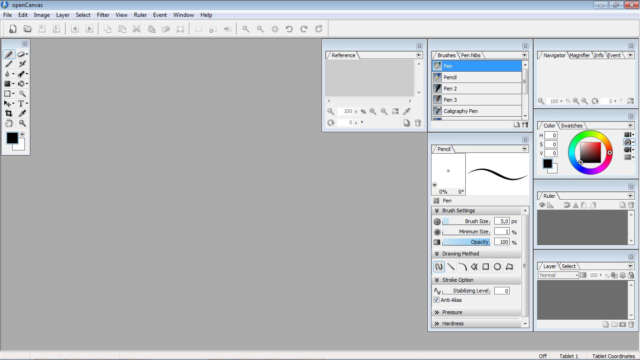Select the rectangle drawing method icon
This screenshot has width=640, height=360.
pyautogui.click(x=486, y=267)
